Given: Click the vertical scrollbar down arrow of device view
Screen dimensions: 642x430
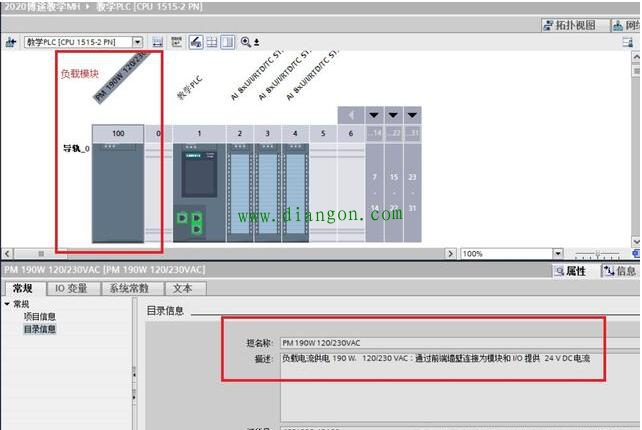Looking at the screenshot, I should coord(636,242).
